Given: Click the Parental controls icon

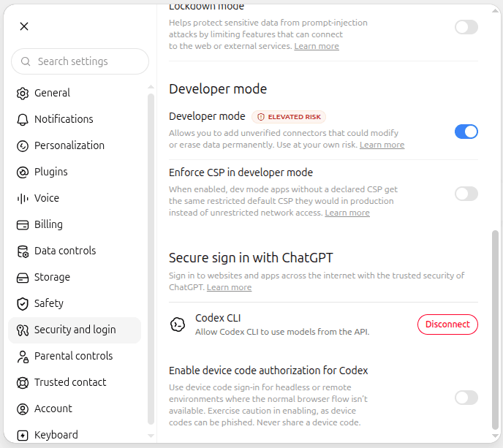Looking at the screenshot, I should [23, 357].
